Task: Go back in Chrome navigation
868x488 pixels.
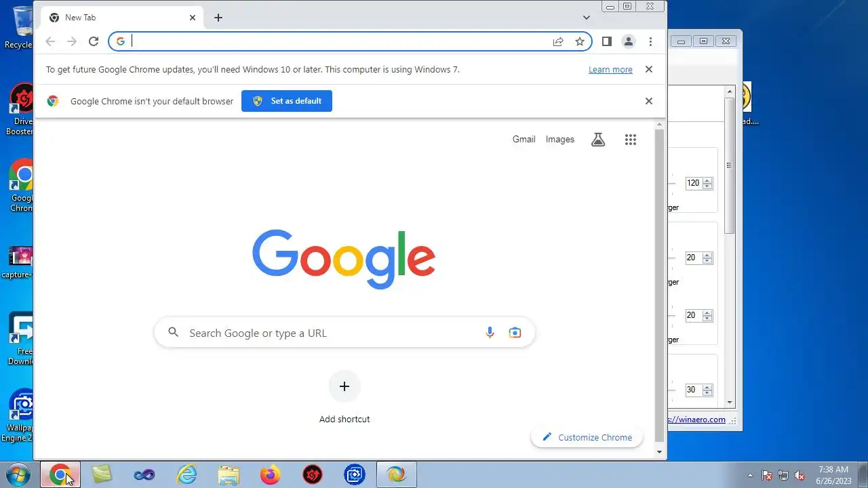Action: [50, 41]
